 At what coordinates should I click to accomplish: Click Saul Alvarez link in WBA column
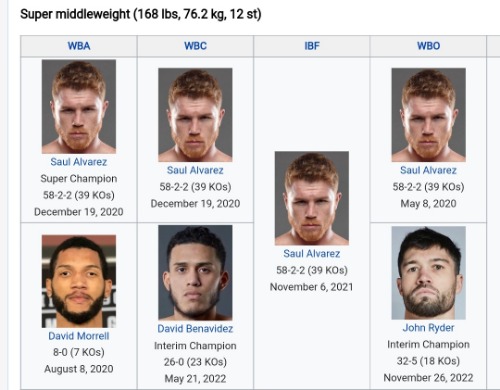click(79, 162)
